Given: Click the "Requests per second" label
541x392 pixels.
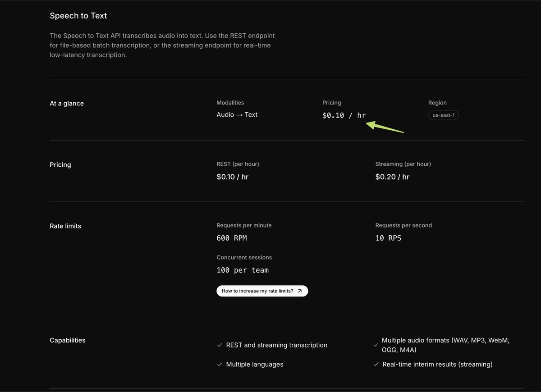Looking at the screenshot, I should point(403,225).
